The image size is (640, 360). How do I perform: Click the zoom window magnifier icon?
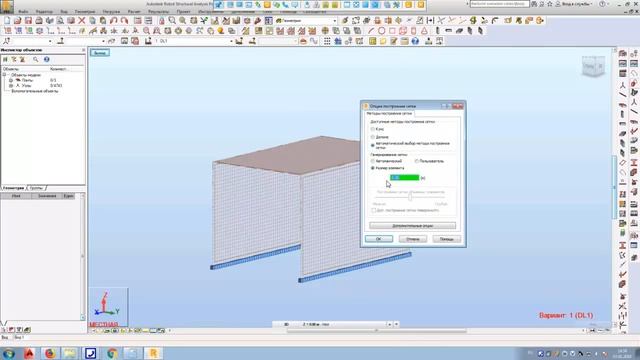(172, 20)
